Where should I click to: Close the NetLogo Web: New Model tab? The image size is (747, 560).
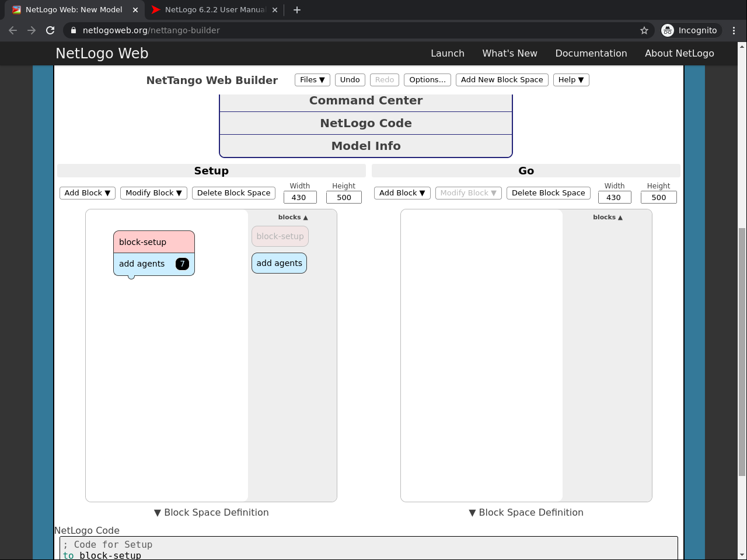(x=135, y=10)
